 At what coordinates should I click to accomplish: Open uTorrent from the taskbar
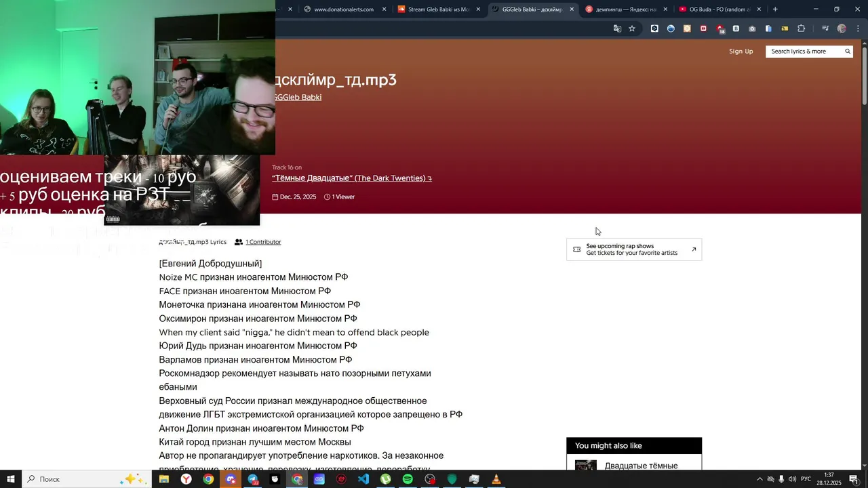[x=385, y=479]
